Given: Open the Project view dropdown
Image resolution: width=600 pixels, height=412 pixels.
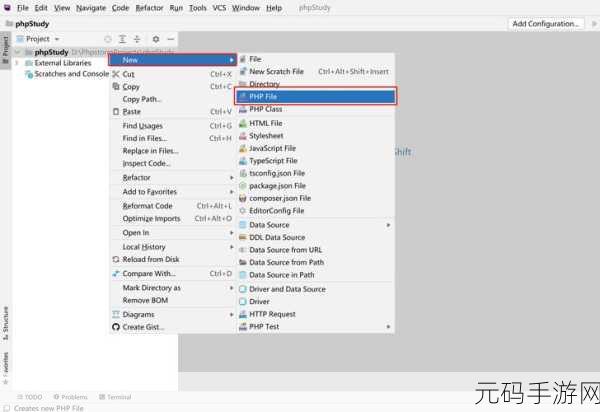Looking at the screenshot, I should 38,39.
